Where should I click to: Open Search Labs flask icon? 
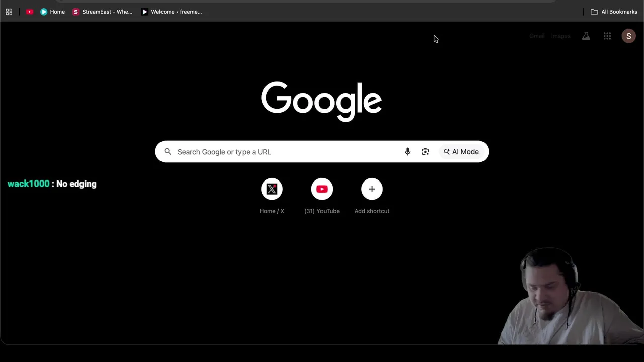(x=586, y=36)
